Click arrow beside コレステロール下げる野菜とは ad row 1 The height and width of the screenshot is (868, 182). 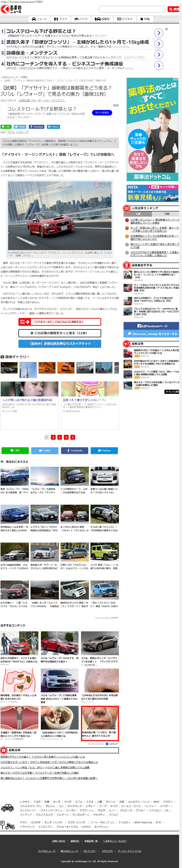tap(159, 33)
